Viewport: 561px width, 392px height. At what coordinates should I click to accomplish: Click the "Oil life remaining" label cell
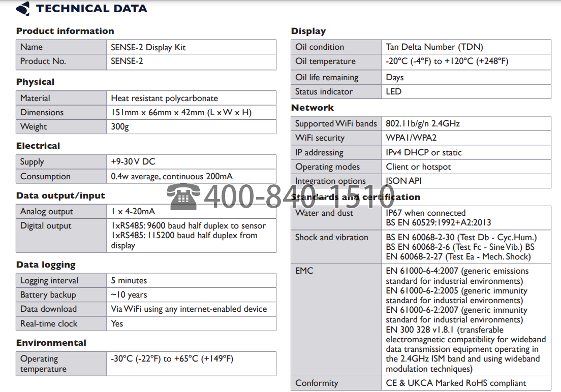(336, 77)
